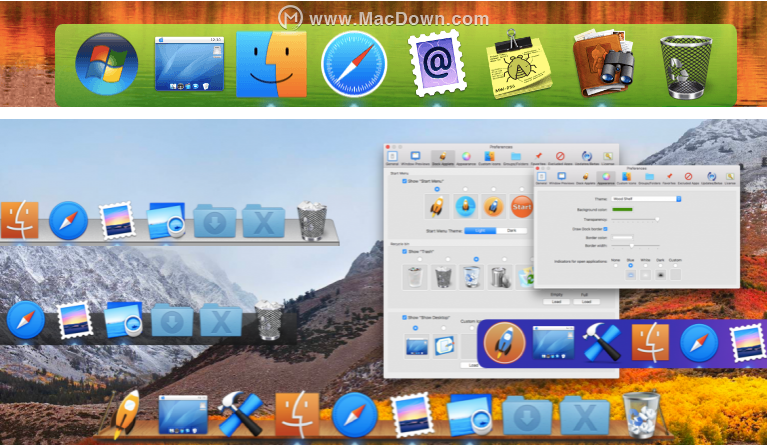This screenshot has width=767, height=445.
Task: Open Excluded Apps tab in front Preferences window
Action: [688, 178]
